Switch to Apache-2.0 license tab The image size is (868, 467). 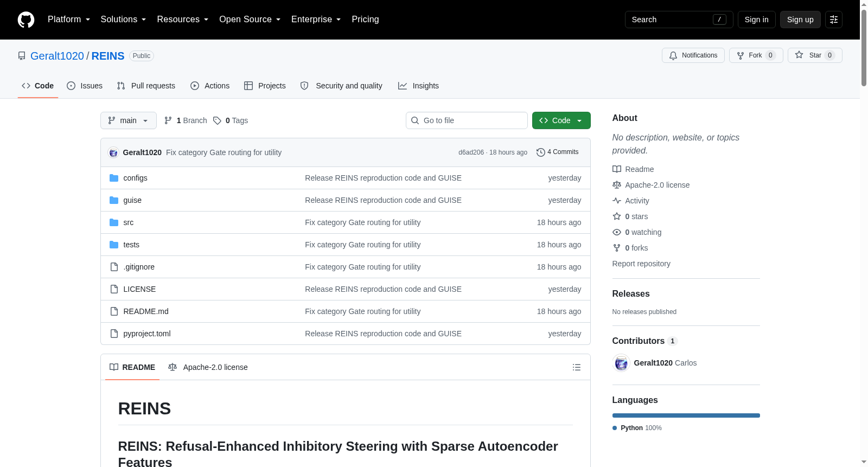coord(208,367)
